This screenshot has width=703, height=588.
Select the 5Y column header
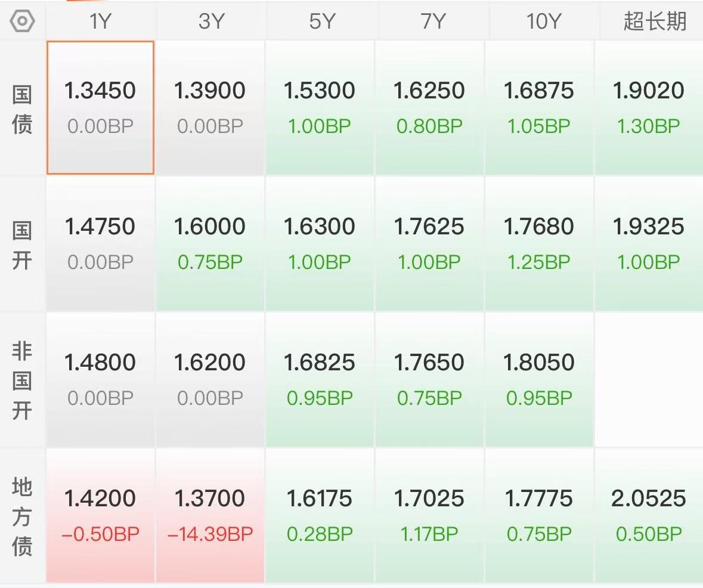click(321, 21)
